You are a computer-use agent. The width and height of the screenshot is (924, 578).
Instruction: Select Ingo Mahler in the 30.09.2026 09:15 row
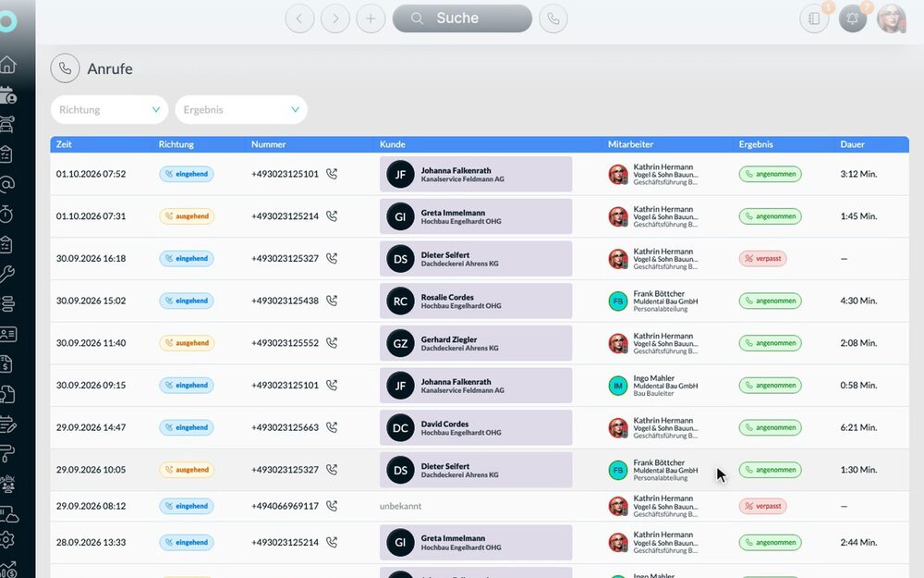tap(653, 385)
